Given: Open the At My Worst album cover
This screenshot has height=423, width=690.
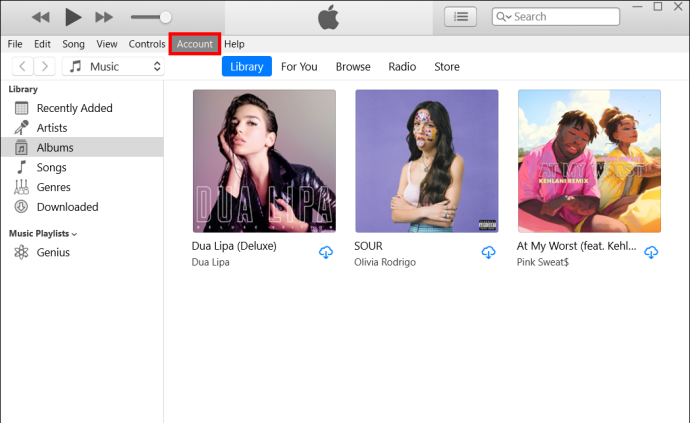Looking at the screenshot, I should point(589,161).
